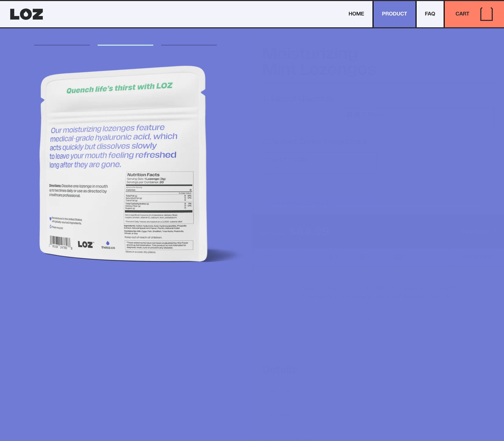504x441 pixels.
Task: Select the third image slide indicator
Action: coord(189,45)
